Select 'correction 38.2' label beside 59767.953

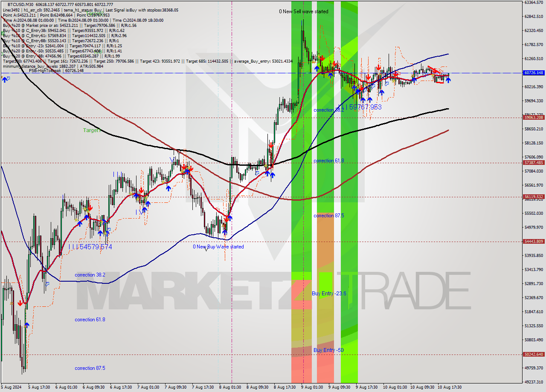[328, 110]
